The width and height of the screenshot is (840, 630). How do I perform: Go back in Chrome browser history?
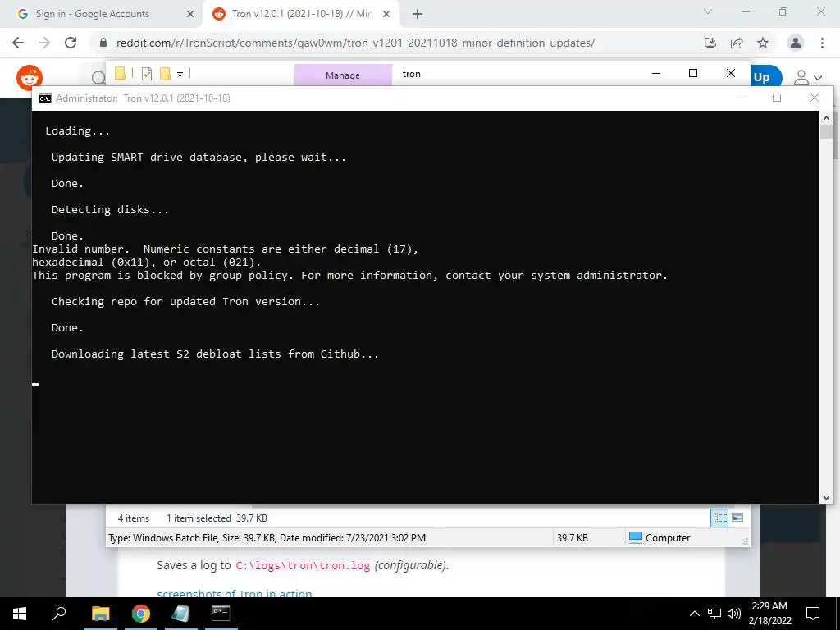click(18, 43)
